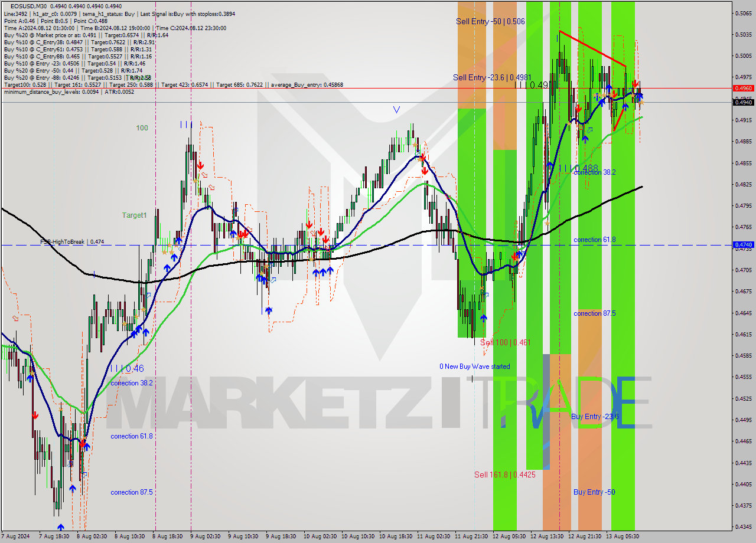Click the red 0.4960 price tag

(x=743, y=88)
